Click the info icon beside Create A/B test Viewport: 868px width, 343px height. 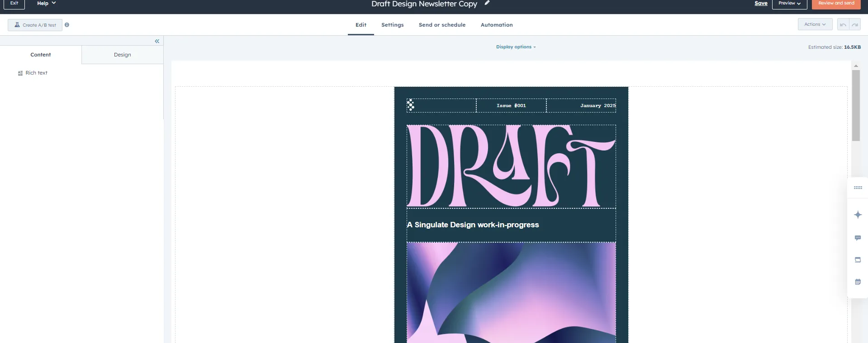[x=67, y=25]
